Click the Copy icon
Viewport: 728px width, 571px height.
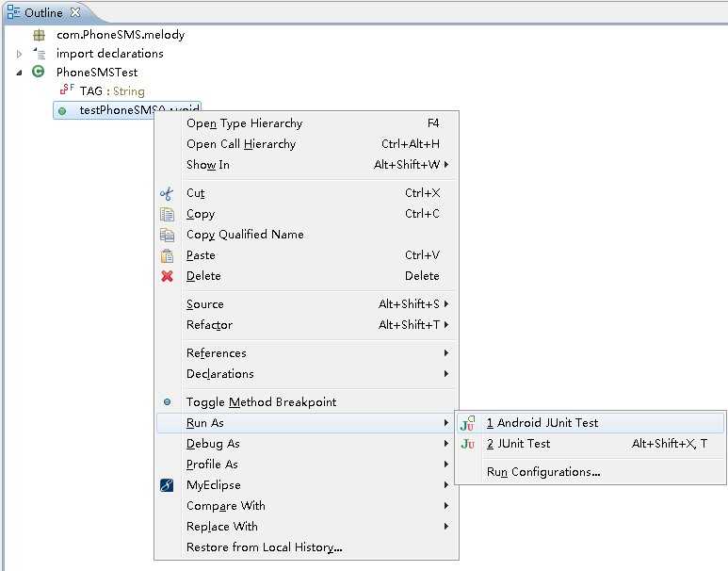167,214
